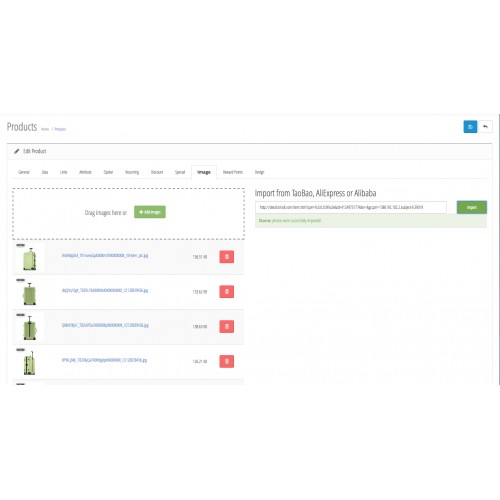500x500 pixels.
Task: Delete the third suitcase image with trash icon
Action: (x=227, y=326)
